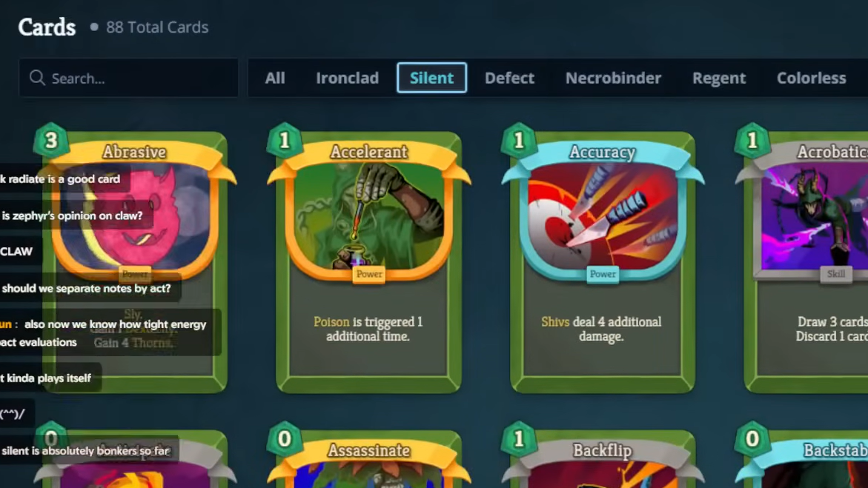Click the Power label on Accuracy
Screen dimensions: 868x488
click(603, 274)
